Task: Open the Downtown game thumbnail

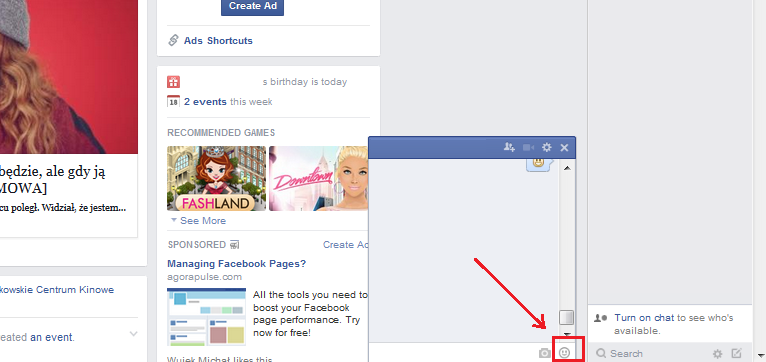Action: coord(318,178)
